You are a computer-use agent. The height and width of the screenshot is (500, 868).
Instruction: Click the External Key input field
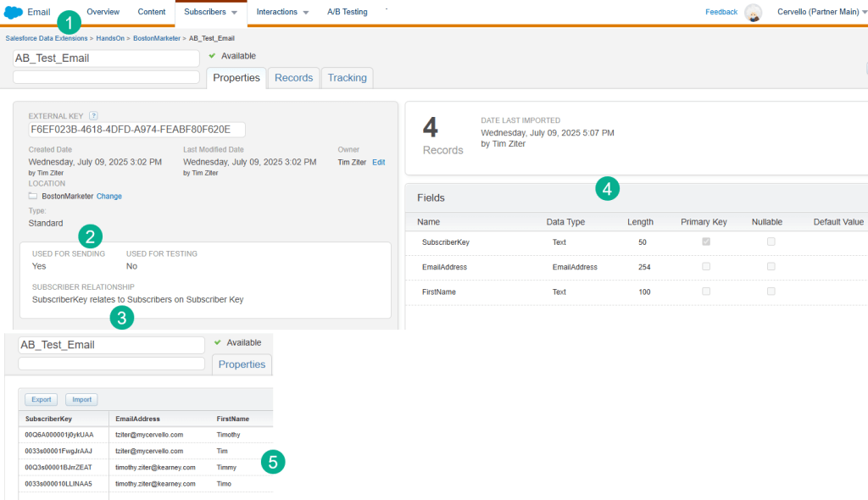(x=136, y=130)
